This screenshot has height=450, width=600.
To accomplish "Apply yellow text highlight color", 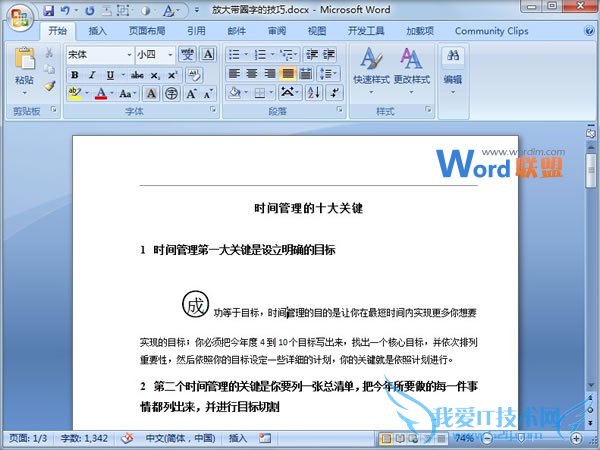I will 75,93.
